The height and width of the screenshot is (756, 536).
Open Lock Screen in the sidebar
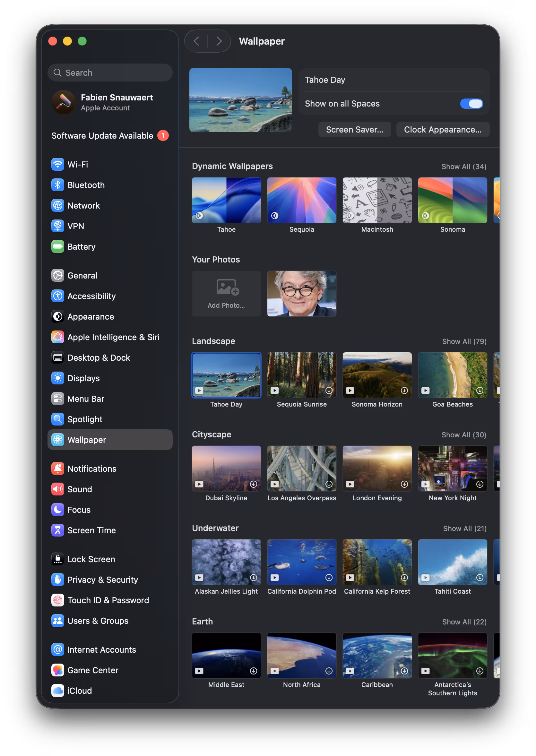click(x=110, y=559)
